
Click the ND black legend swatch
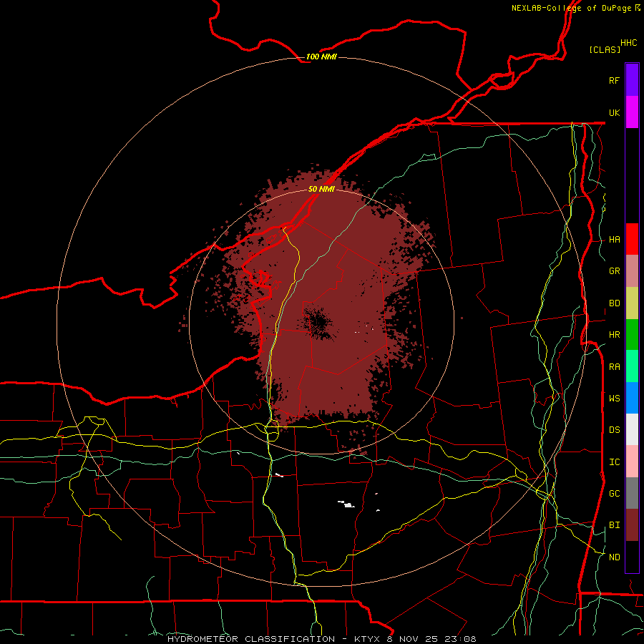click(632, 557)
